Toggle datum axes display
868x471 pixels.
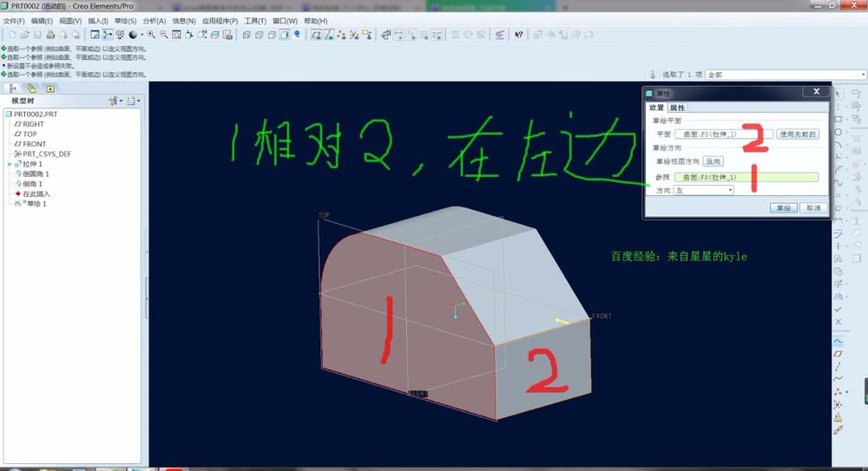click(x=329, y=35)
